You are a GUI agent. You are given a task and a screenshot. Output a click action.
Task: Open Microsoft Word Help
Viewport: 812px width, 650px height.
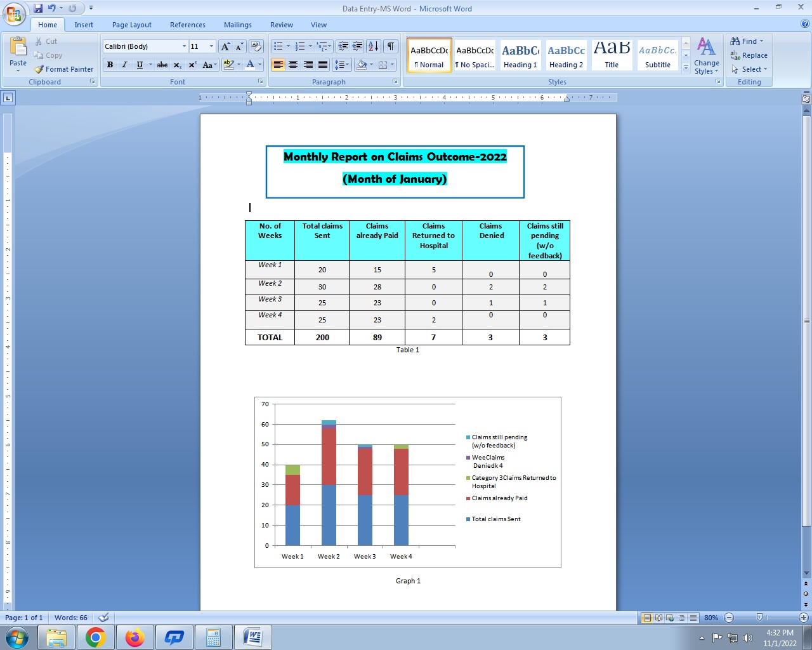point(804,24)
